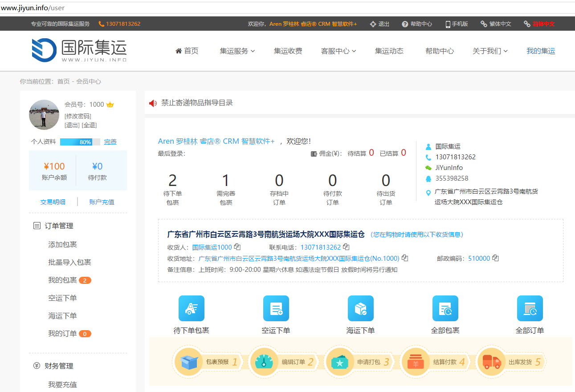
Task: Go to 集运收费 in navigation
Action: click(x=288, y=51)
